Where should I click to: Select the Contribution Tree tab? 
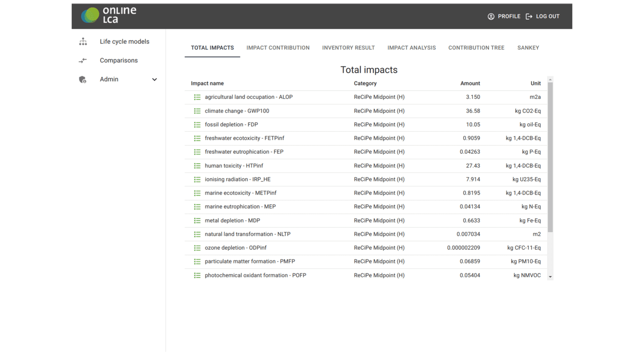click(476, 48)
